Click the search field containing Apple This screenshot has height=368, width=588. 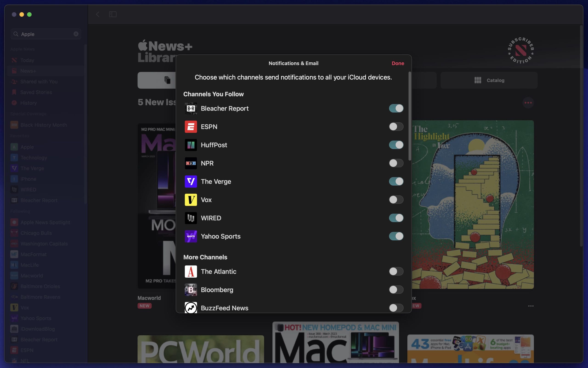pyautogui.click(x=46, y=34)
